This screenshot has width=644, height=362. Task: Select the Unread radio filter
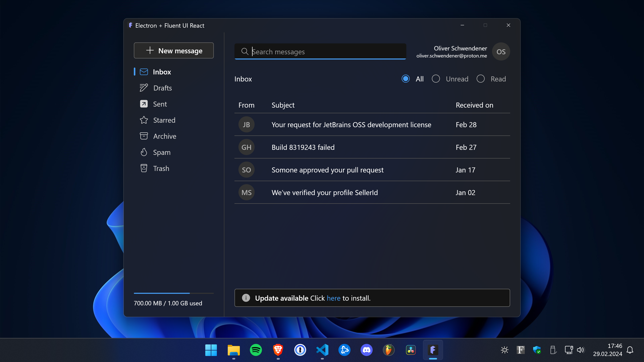(436, 79)
